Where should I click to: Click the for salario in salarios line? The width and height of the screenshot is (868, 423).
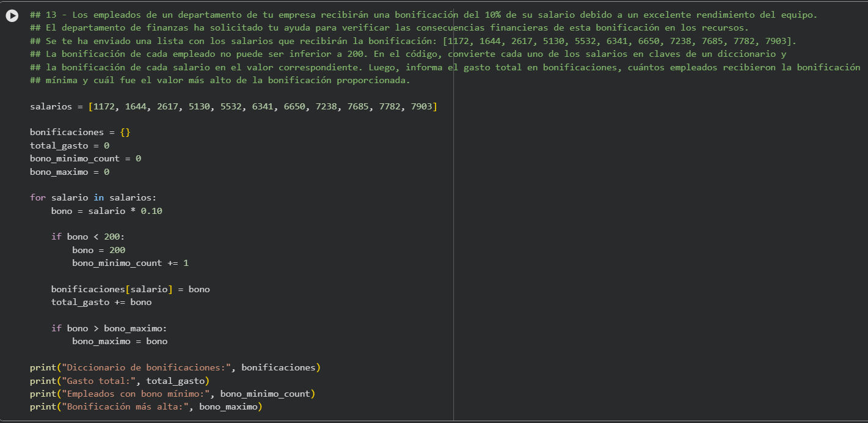[x=93, y=197]
